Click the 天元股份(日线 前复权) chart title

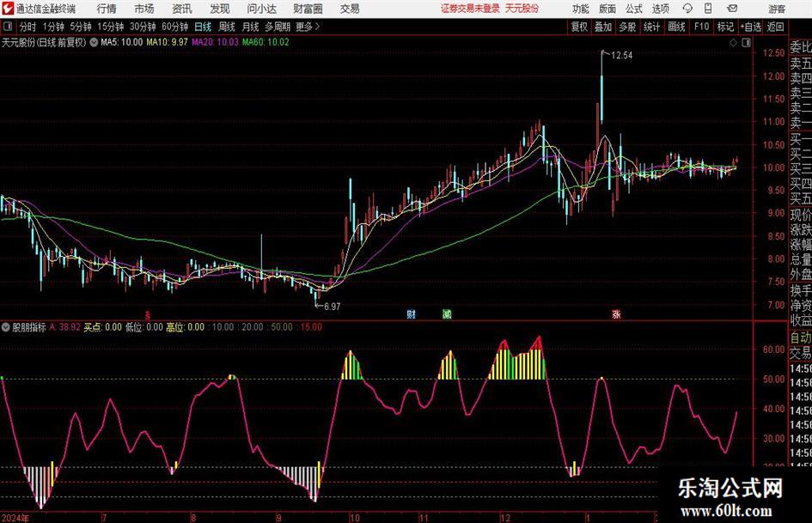(x=44, y=42)
